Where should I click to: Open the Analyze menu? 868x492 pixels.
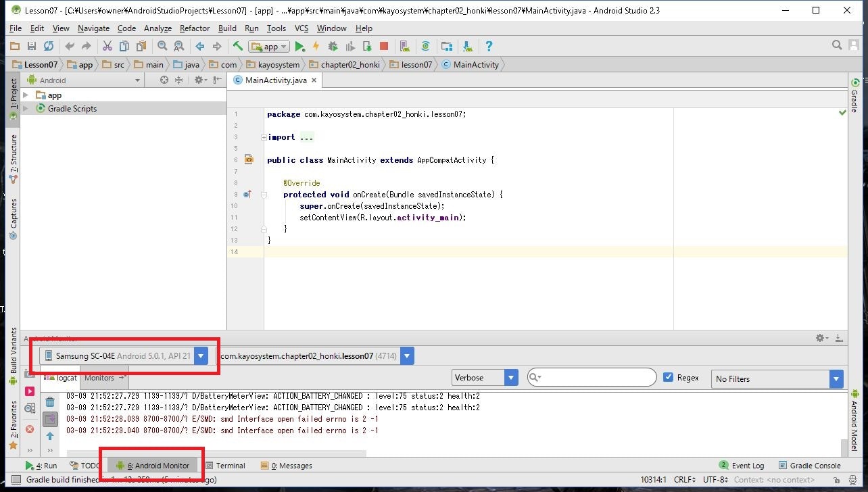click(158, 28)
